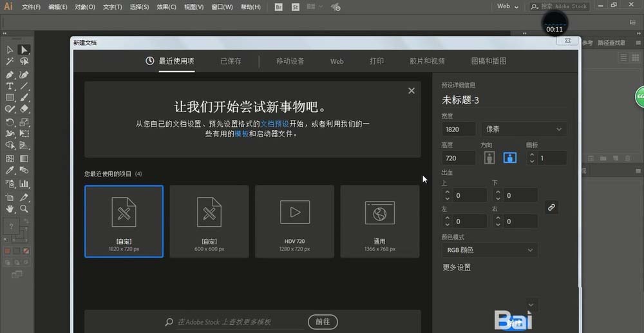
Task: Open the Web workspace switcher
Action: point(507,6)
